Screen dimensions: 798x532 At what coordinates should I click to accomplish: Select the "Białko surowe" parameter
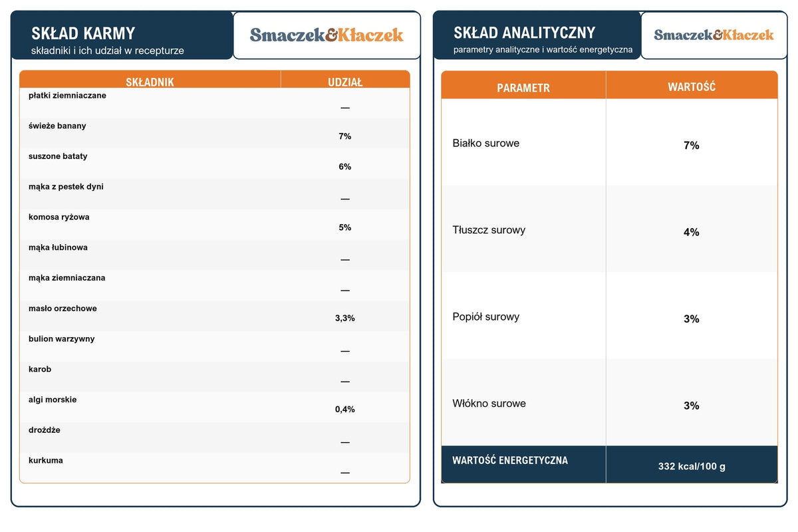point(486,143)
